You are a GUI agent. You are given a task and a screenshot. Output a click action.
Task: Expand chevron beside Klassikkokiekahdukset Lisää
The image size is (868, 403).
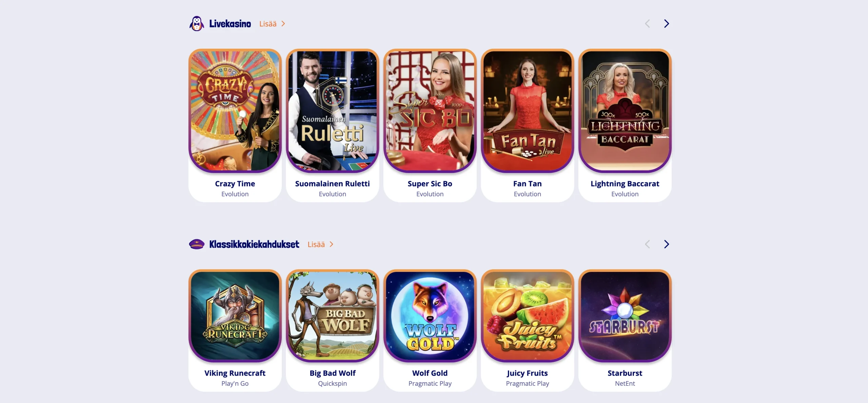(331, 244)
